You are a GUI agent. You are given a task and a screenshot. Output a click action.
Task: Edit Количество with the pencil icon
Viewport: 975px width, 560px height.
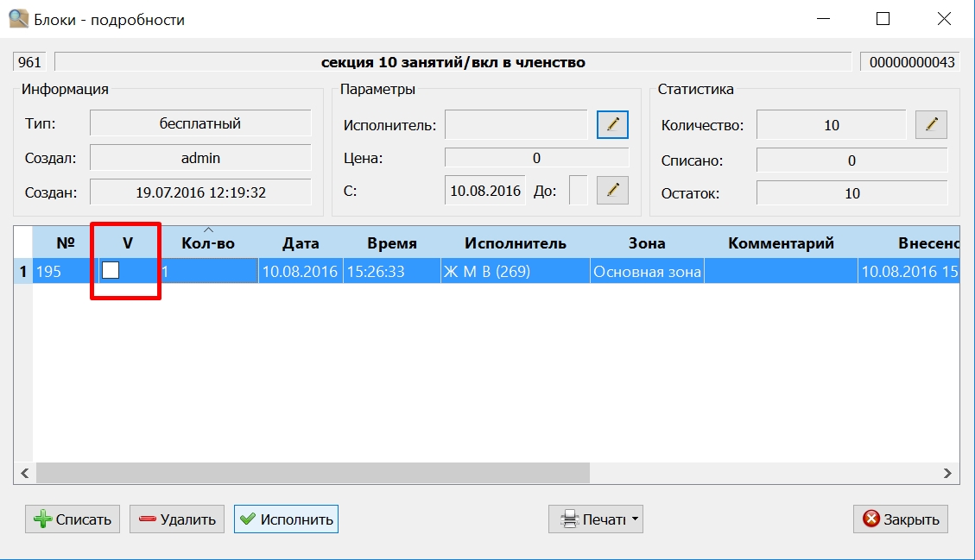click(931, 125)
